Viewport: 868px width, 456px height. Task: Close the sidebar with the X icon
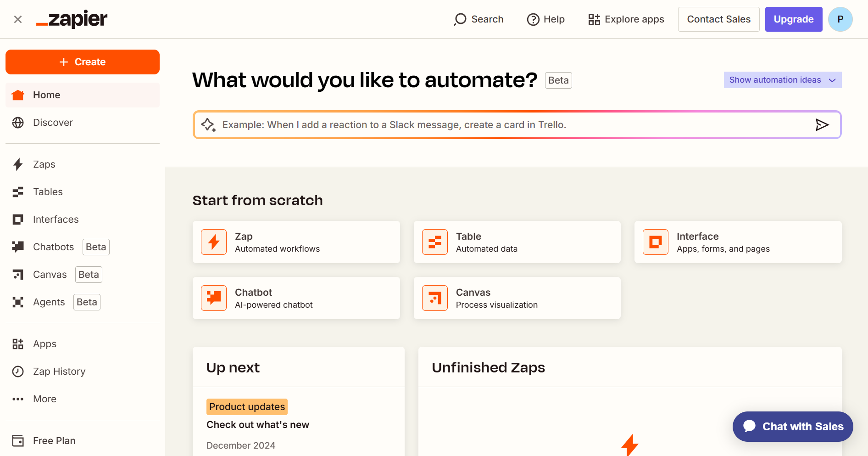(18, 19)
